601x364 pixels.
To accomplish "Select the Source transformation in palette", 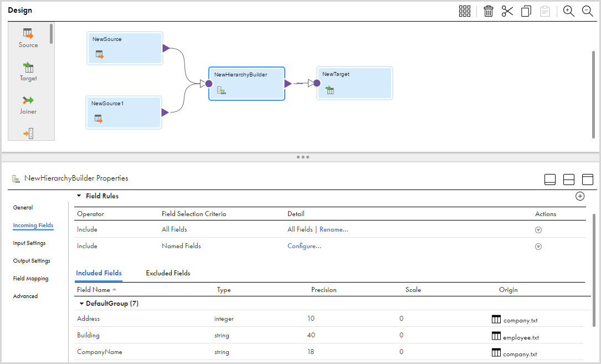I will point(28,38).
